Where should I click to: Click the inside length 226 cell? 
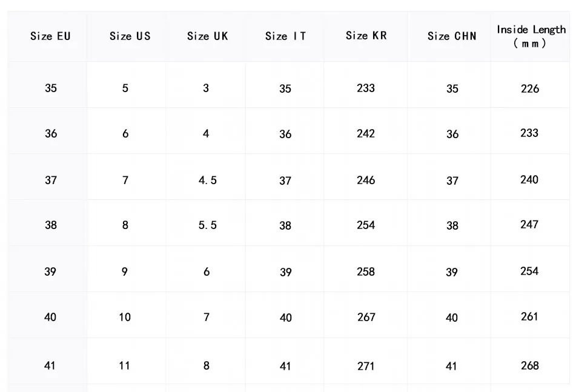click(529, 88)
